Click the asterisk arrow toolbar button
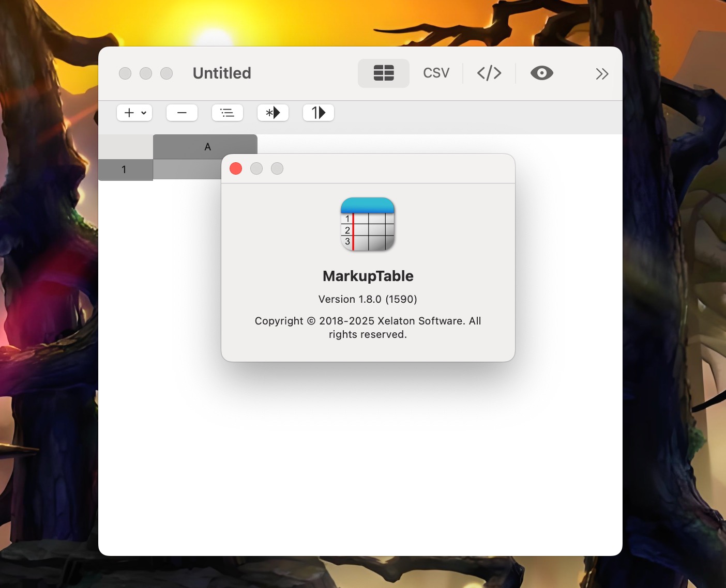 tap(273, 113)
